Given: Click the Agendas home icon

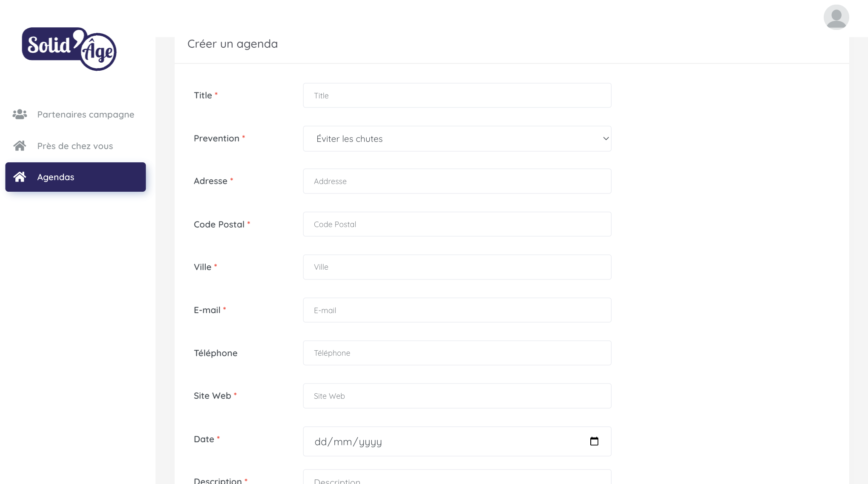Looking at the screenshot, I should click(x=20, y=177).
